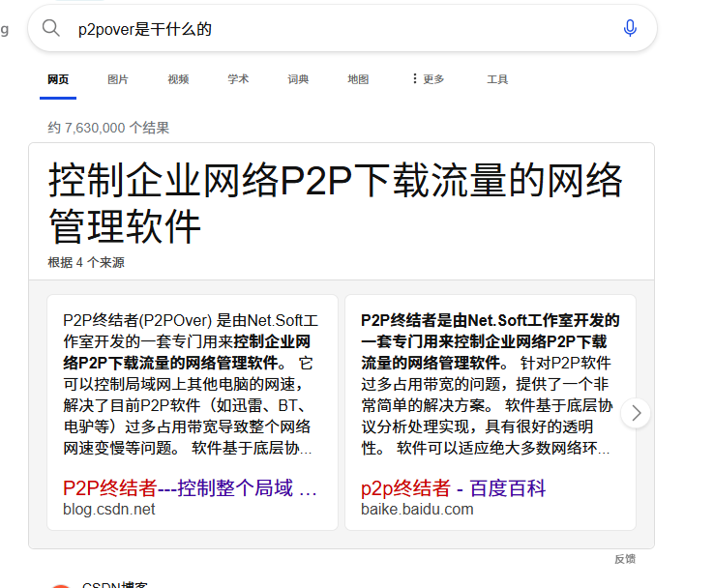
Task: Select the 网页 tab
Action: point(58,79)
